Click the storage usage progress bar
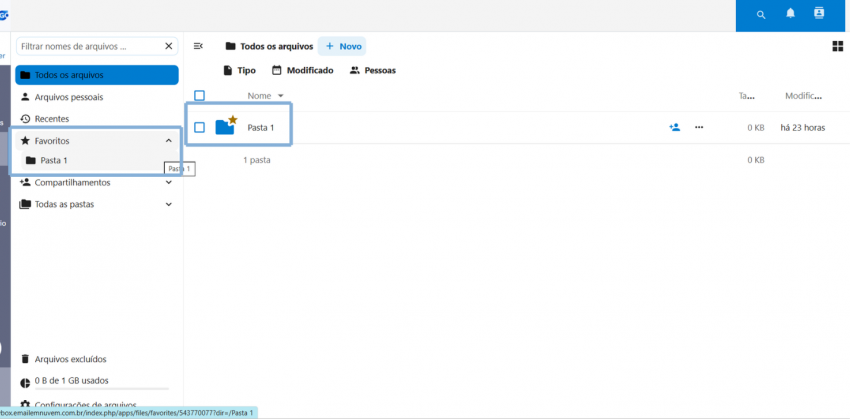Screen dimensions: 850x419 pyautogui.click(x=102, y=389)
